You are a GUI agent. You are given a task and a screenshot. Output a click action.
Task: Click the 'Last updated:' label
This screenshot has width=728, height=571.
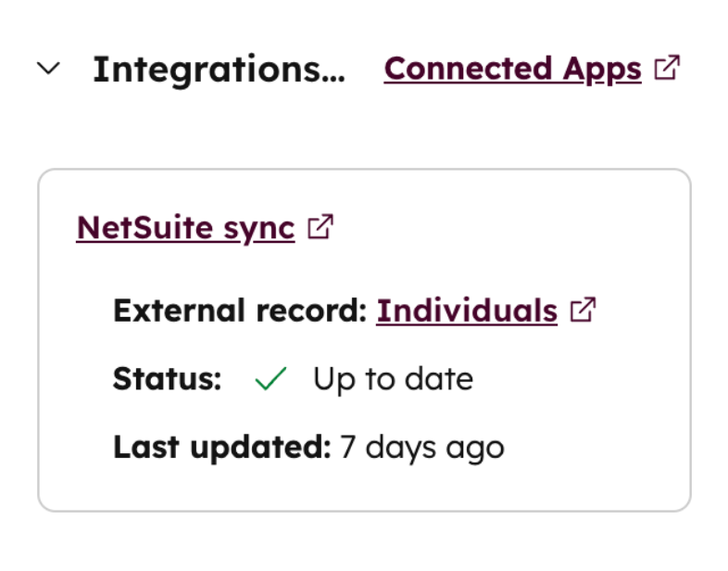[x=221, y=448]
